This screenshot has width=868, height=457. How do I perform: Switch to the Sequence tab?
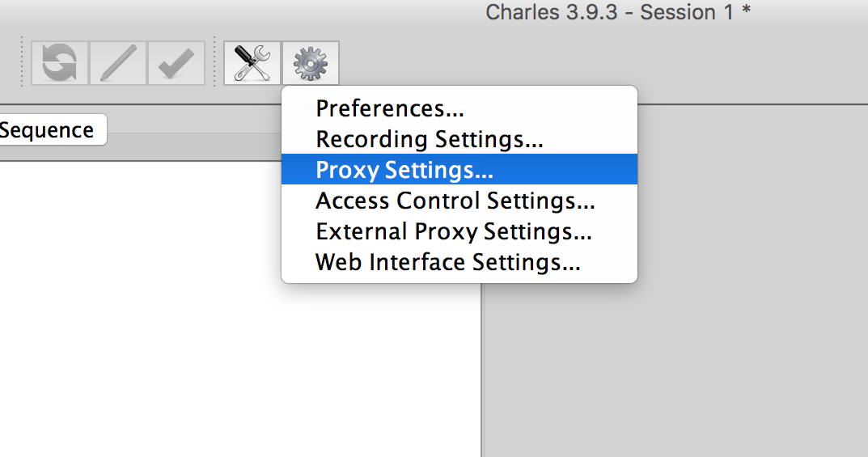(x=49, y=130)
